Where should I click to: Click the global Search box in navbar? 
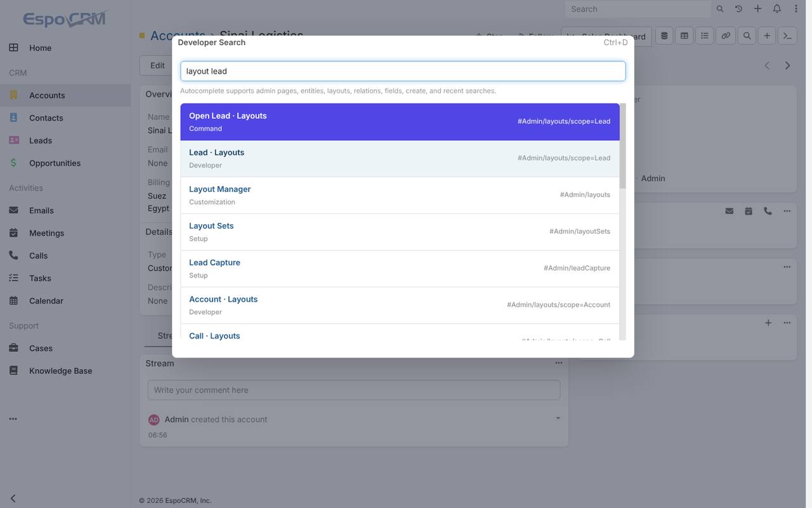point(639,9)
